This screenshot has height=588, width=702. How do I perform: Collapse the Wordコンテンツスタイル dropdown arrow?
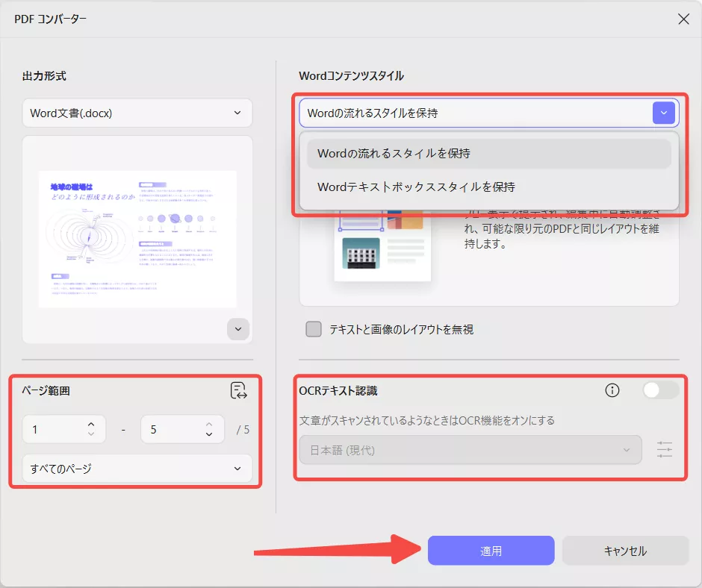coord(663,113)
